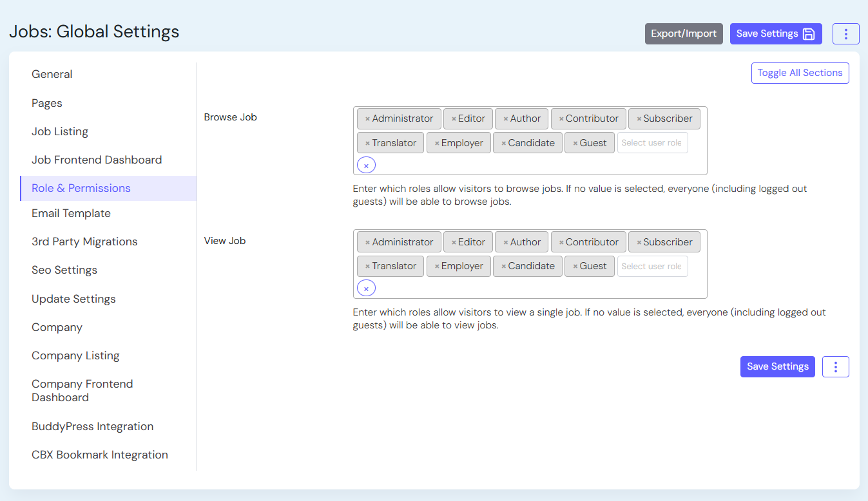
Task: Open BuddyPress Integration section
Action: [92, 426]
